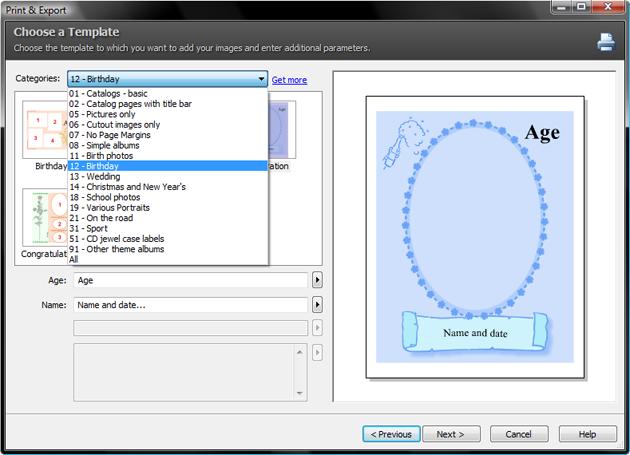Open the Categories dropdown arrow
630x455 pixels.
(x=261, y=79)
